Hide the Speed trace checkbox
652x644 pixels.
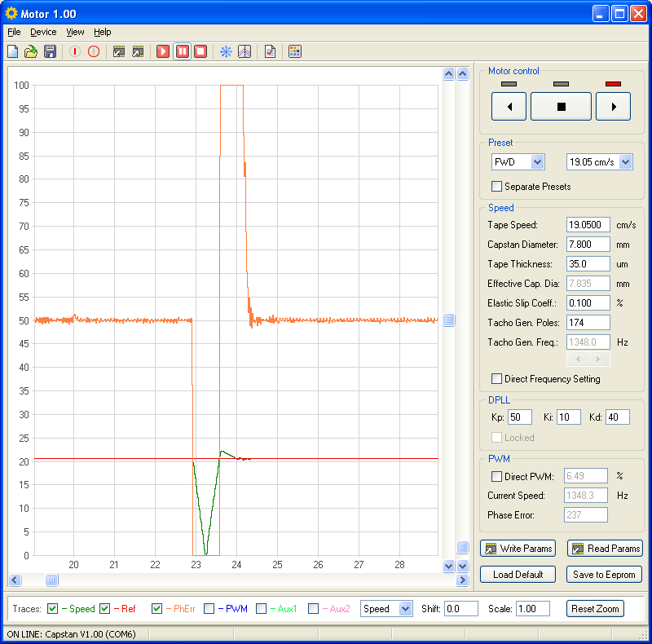tap(52, 609)
